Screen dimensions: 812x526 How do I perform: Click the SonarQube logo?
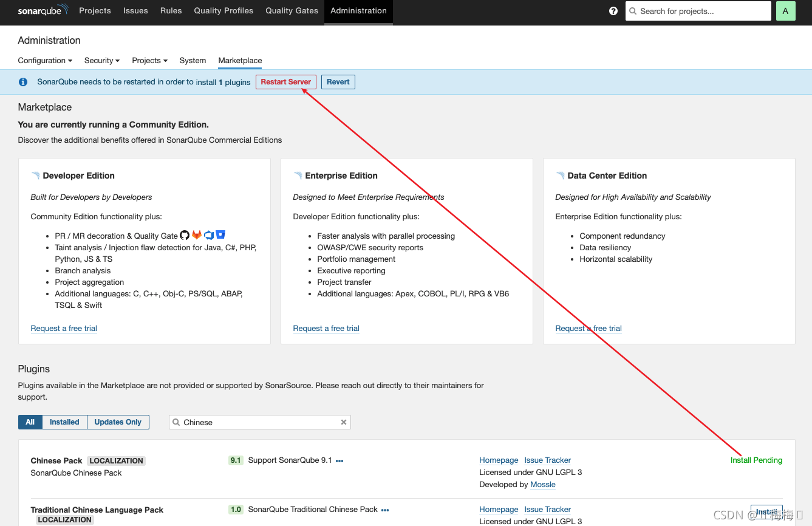43,11
